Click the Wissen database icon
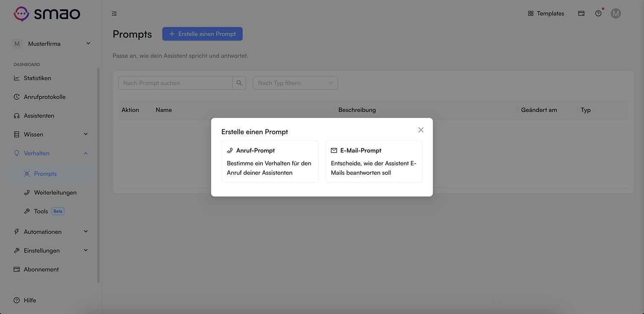Screen dimensions: 644x314 (x=17, y=135)
